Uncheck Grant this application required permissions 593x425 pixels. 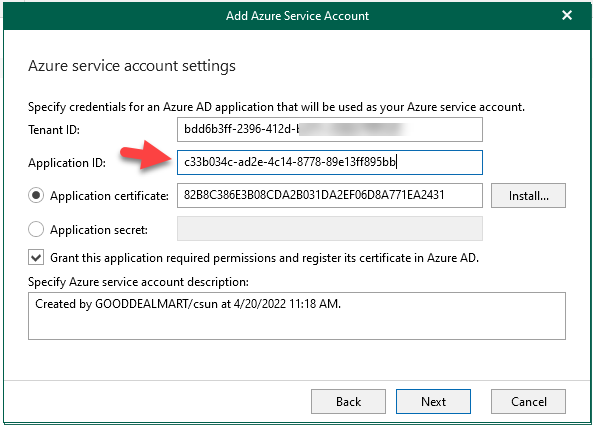coord(36,258)
